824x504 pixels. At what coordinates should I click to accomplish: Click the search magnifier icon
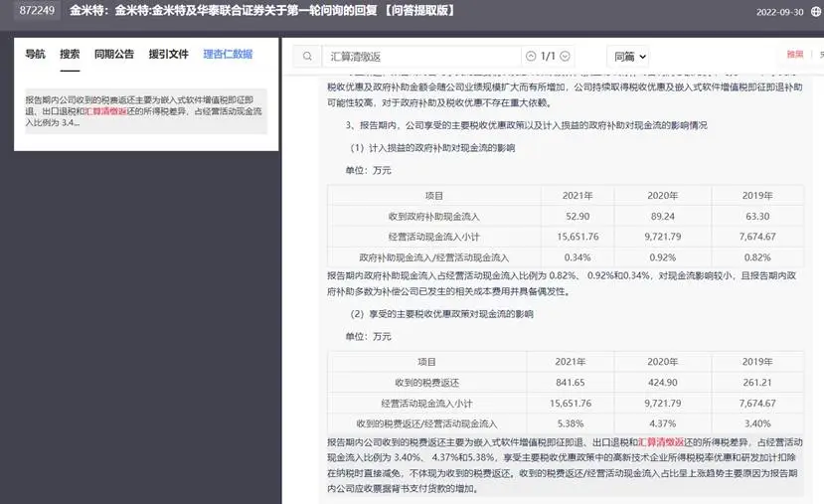tap(307, 57)
